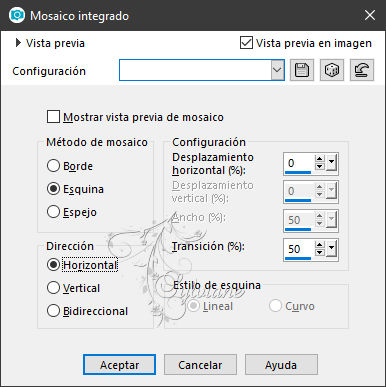Click the PaintShop Pro app icon in title bar
Image resolution: width=386 pixels, height=387 pixels.
click(x=16, y=15)
